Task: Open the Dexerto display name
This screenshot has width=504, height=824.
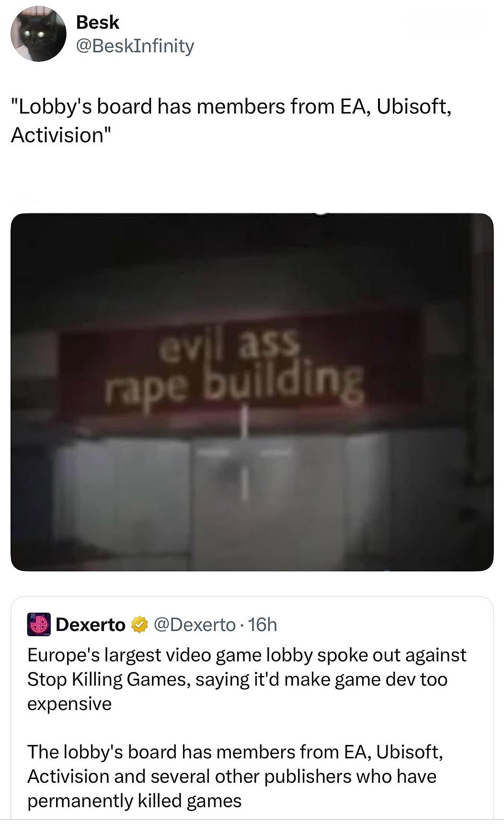Action: pyautogui.click(x=91, y=625)
